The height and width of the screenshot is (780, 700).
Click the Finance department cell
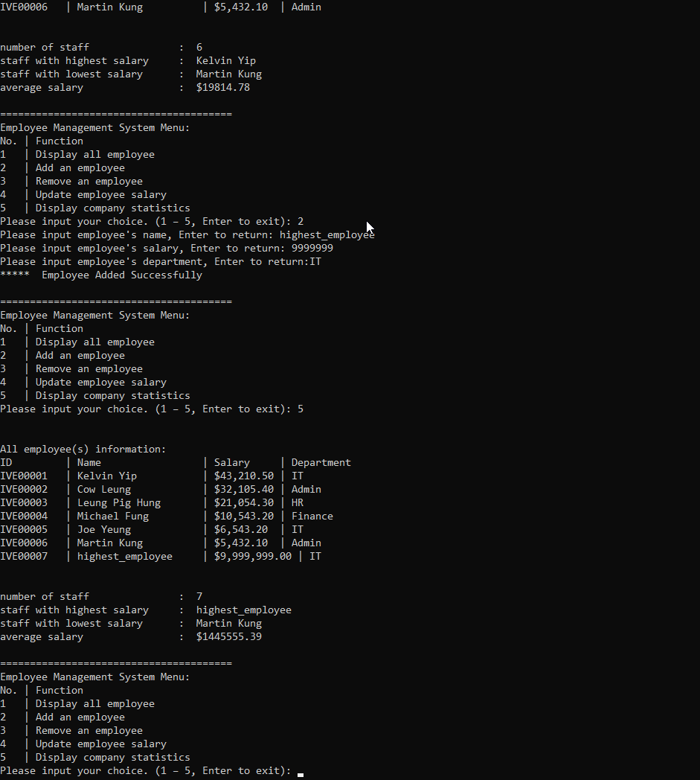click(312, 517)
